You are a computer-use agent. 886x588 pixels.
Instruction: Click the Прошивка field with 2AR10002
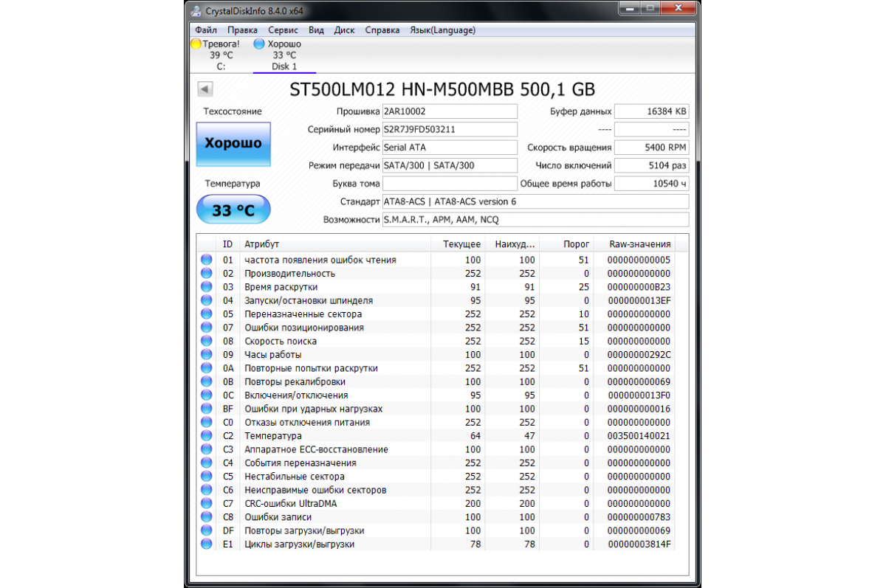click(x=450, y=111)
